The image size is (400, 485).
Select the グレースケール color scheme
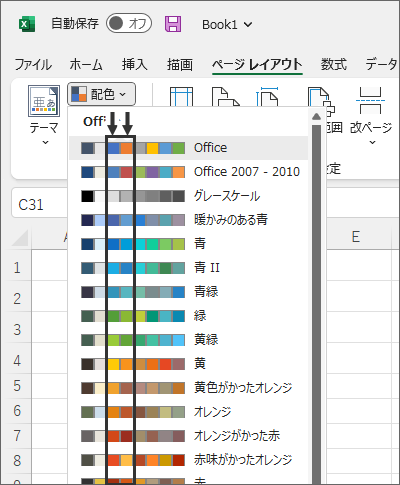click(x=188, y=196)
